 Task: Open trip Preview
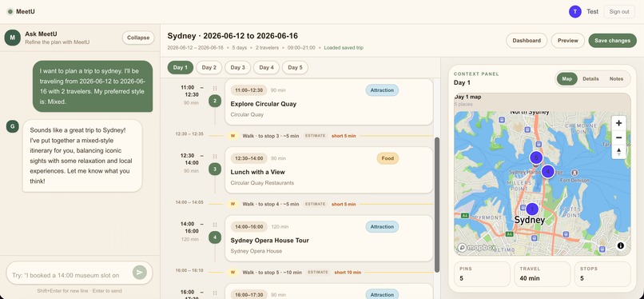568,40
